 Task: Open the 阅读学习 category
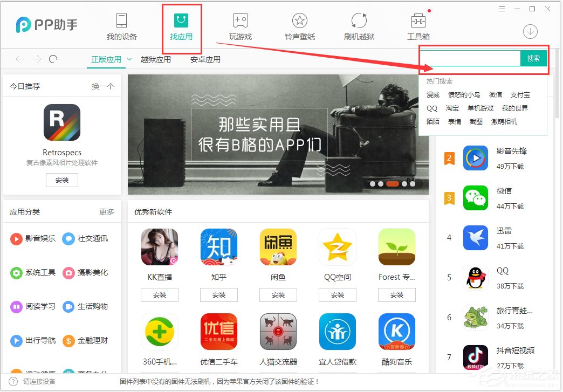[x=33, y=307]
